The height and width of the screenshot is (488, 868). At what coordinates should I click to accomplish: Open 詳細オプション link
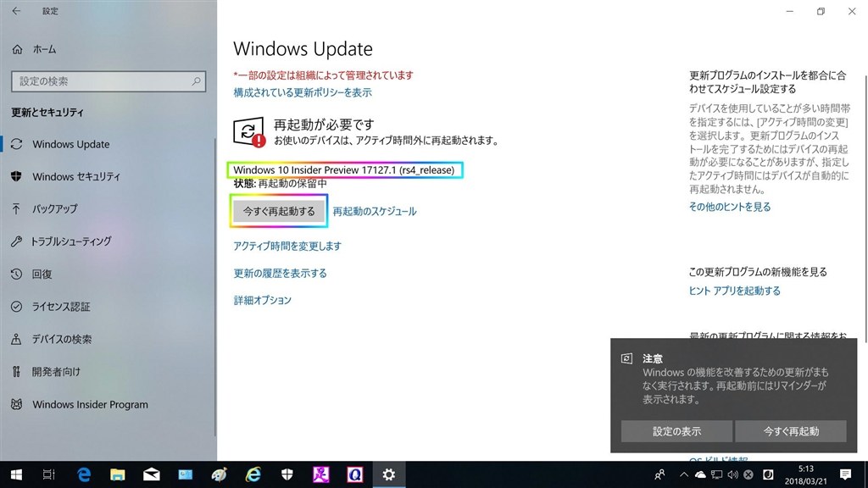pyautogui.click(x=263, y=301)
